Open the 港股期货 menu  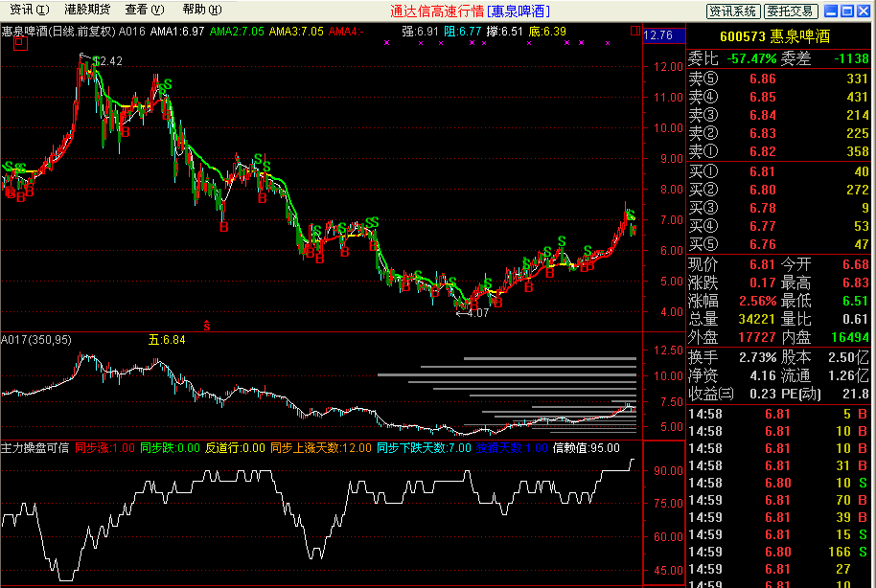click(87, 10)
